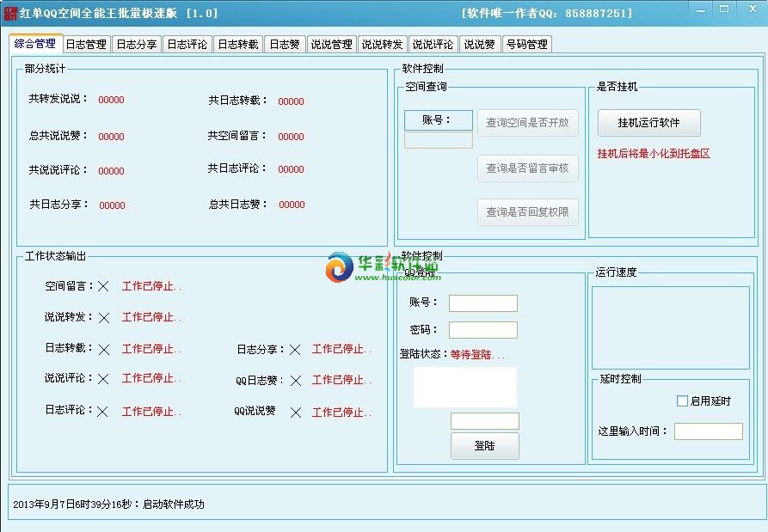Click 工作已停止 next to 日志分享
Viewport: 768px width, 532px height.
coord(341,350)
